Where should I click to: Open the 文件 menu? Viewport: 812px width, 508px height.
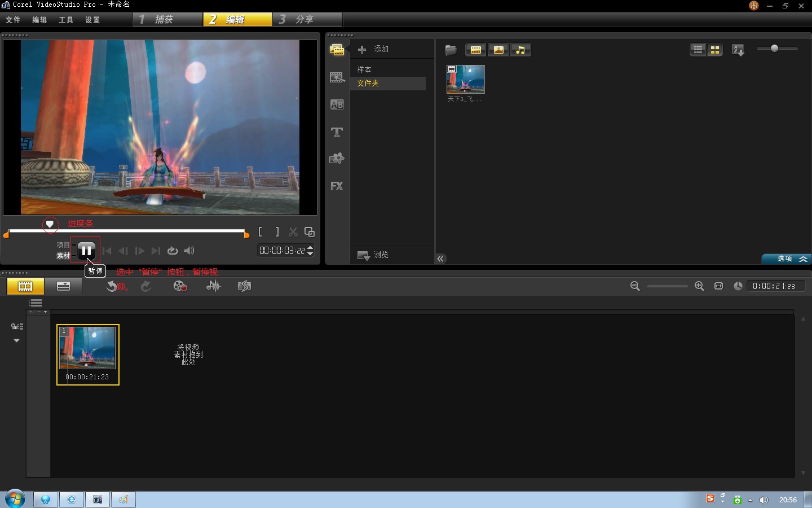[13, 20]
